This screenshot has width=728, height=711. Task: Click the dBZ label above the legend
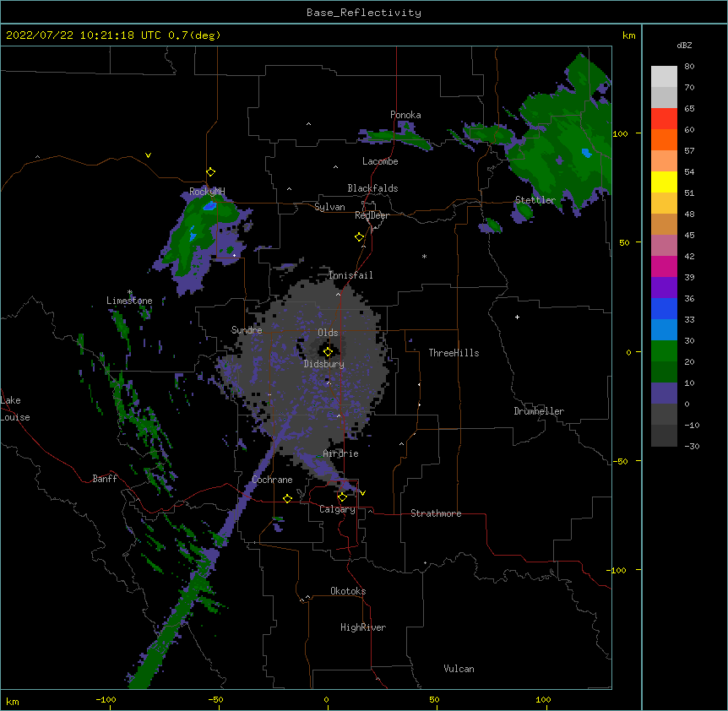point(684,45)
